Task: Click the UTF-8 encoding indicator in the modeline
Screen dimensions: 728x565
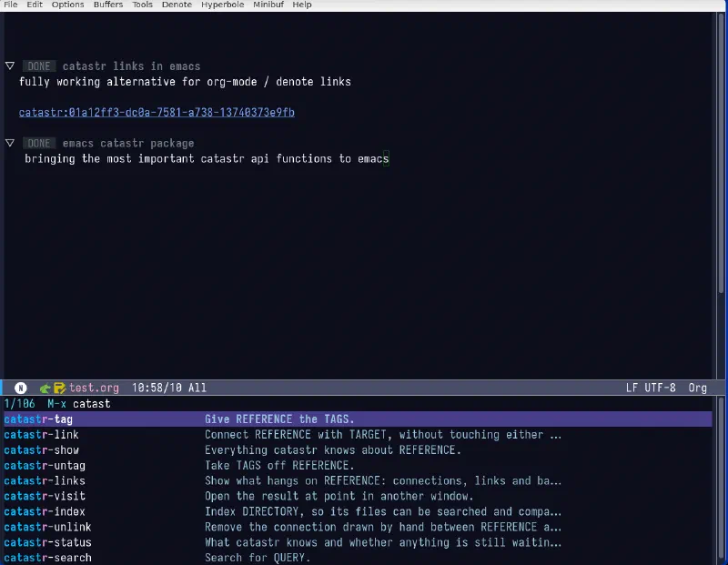Action: coord(661,388)
